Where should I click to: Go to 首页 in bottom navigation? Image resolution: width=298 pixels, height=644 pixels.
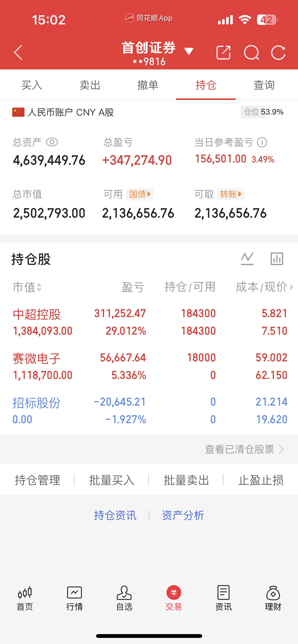click(x=25, y=598)
